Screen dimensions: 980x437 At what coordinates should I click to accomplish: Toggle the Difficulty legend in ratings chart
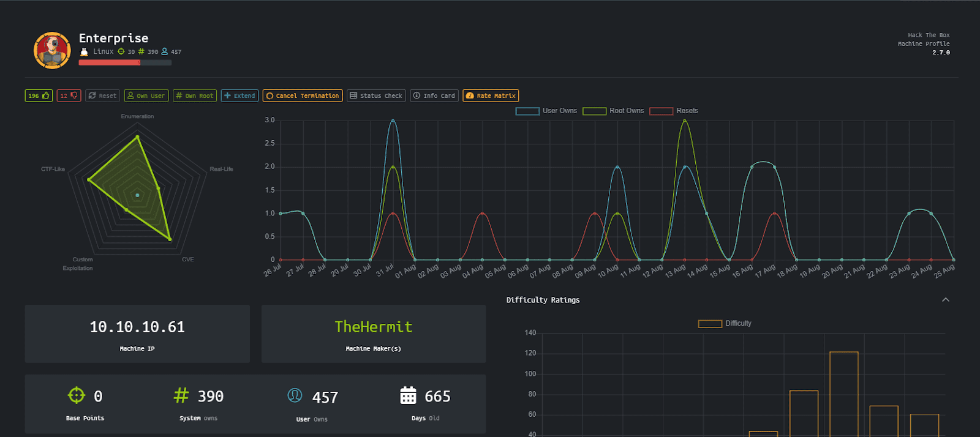tap(710, 324)
